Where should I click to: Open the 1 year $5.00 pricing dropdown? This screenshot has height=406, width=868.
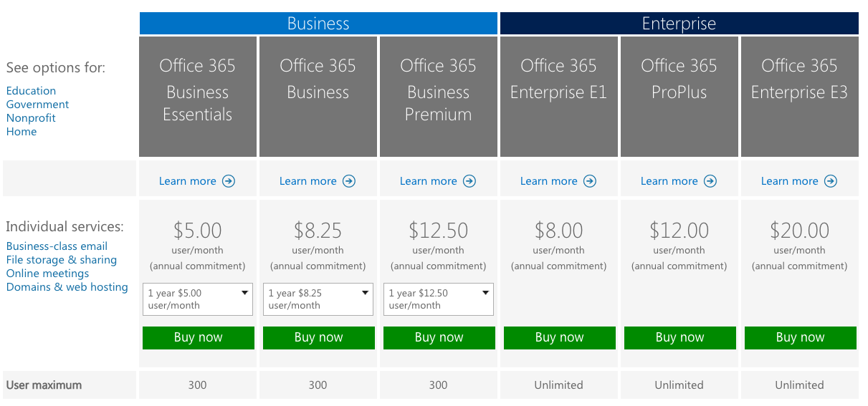click(198, 299)
